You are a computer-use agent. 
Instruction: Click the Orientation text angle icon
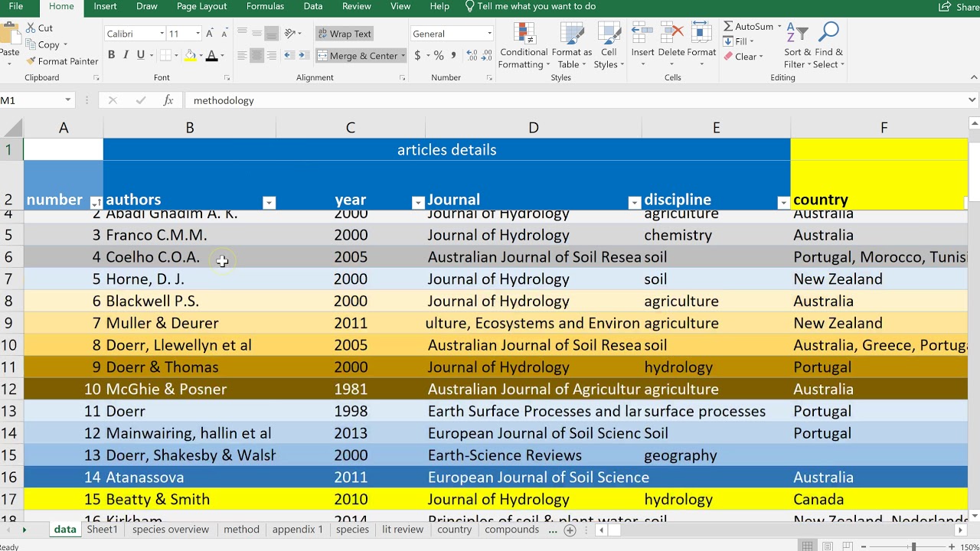point(290,34)
